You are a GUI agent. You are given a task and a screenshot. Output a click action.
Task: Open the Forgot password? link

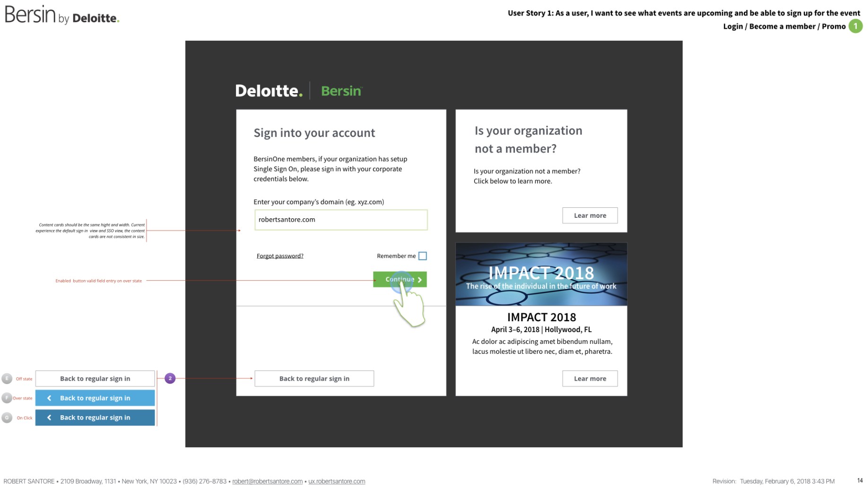click(280, 256)
